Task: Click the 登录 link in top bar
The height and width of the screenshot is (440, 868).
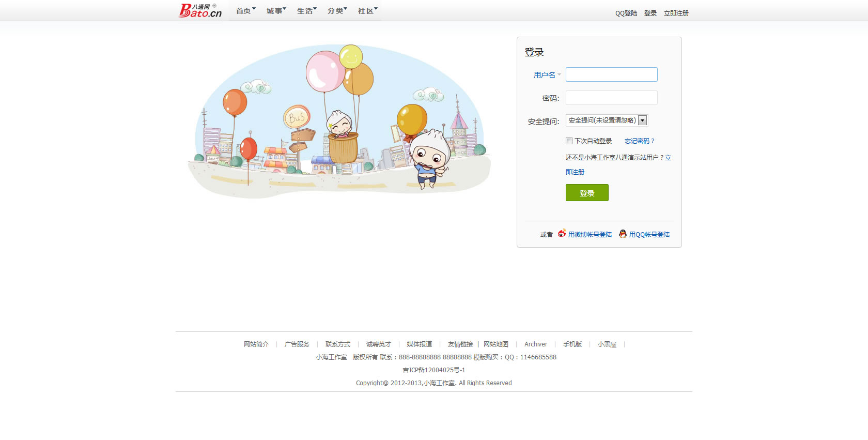Action: tap(650, 13)
